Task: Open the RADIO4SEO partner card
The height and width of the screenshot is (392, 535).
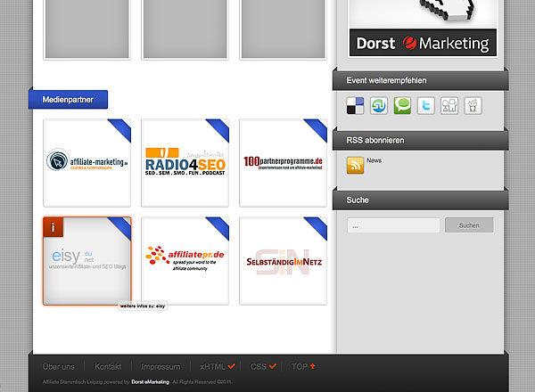Action: (185, 163)
